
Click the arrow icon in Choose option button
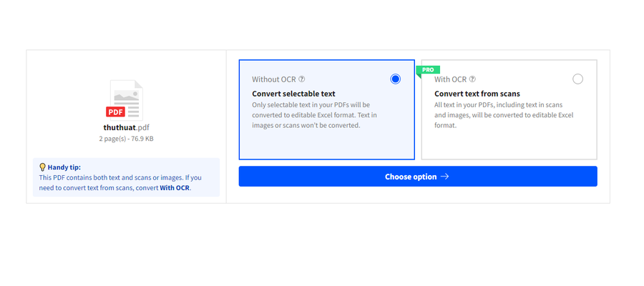coord(444,177)
